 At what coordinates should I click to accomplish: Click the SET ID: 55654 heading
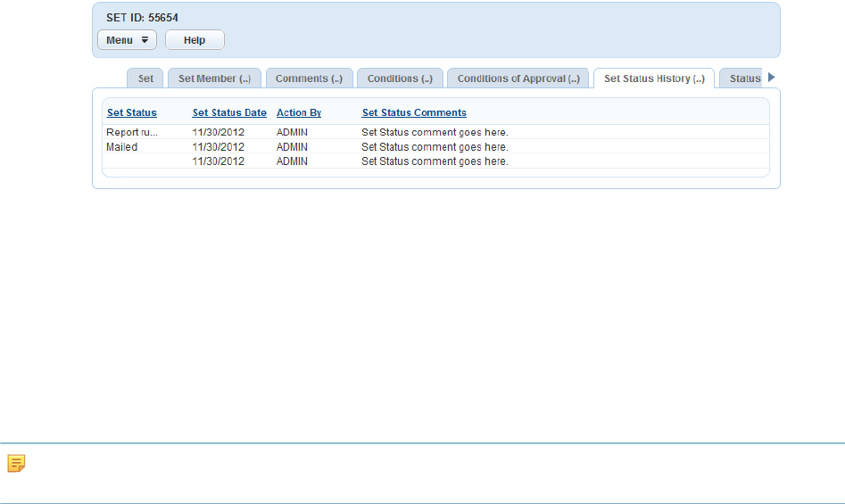pos(142,18)
